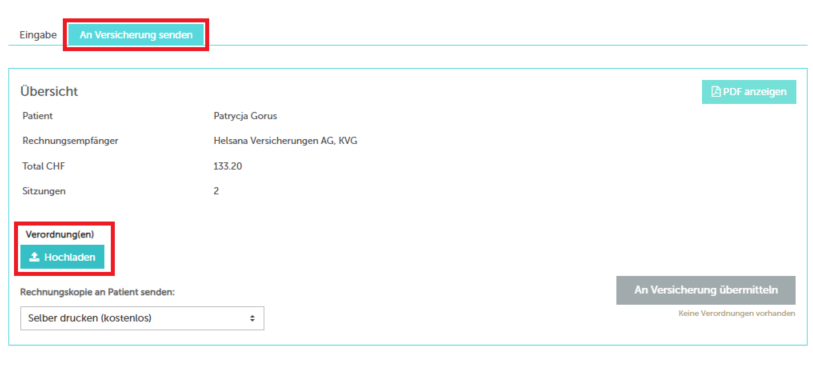Click the Sitzungen value 2
Screen dimensions: 813x371
click(216, 191)
